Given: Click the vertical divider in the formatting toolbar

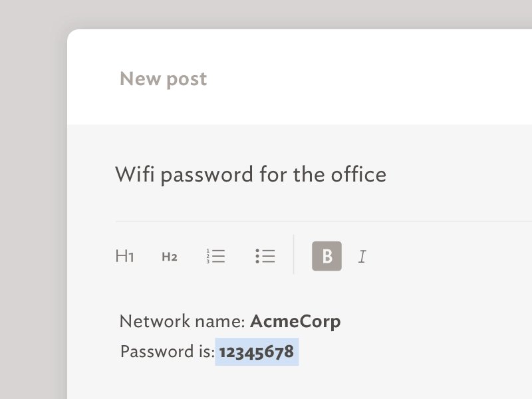Looking at the screenshot, I should (x=293, y=254).
